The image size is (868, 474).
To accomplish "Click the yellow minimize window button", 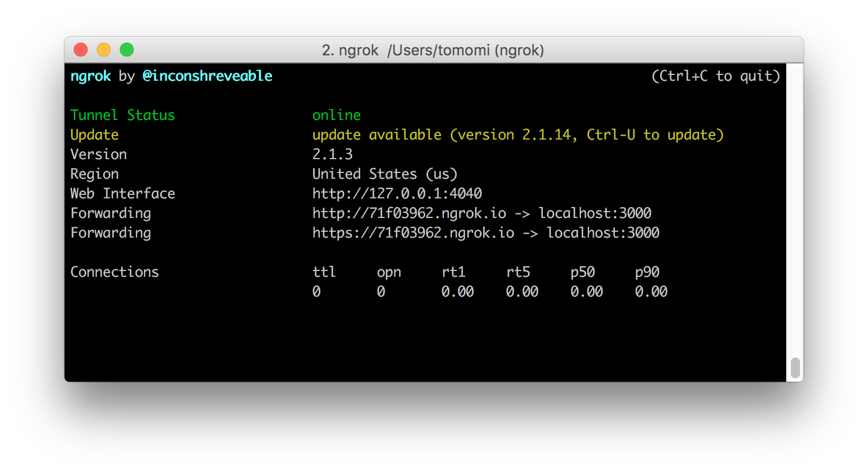I will pyautogui.click(x=104, y=50).
